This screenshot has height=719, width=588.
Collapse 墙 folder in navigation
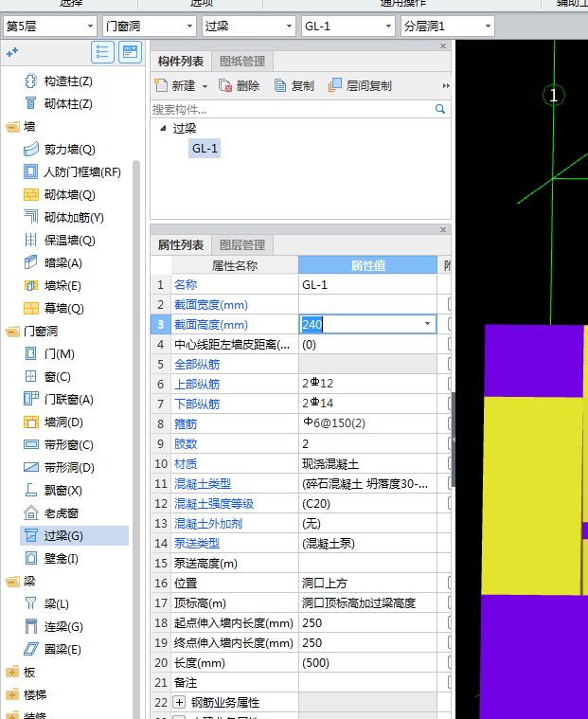click(12, 127)
